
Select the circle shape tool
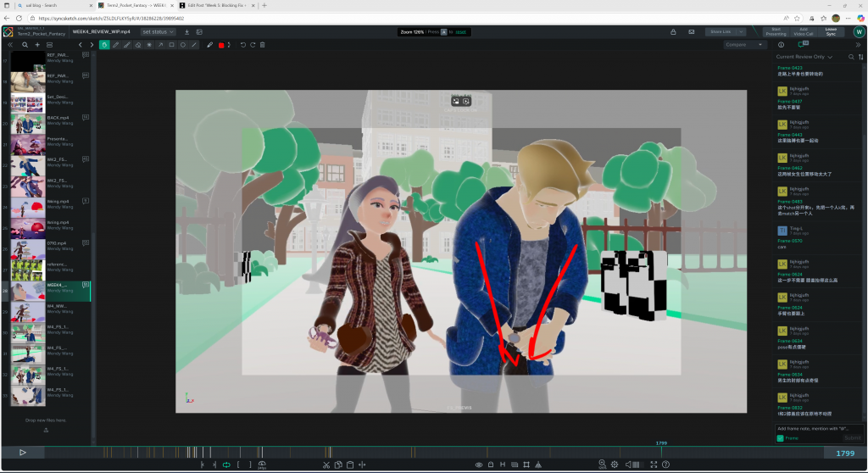[182, 45]
